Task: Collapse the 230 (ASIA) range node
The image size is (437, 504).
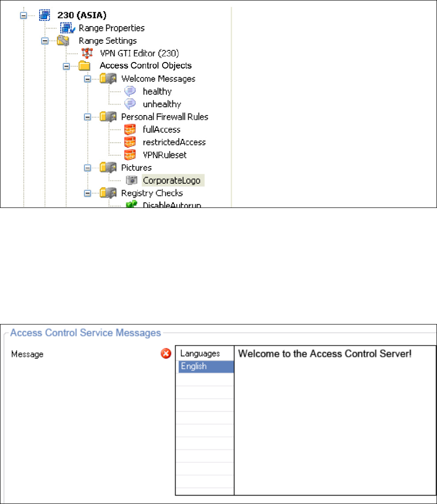Action: 23,15
